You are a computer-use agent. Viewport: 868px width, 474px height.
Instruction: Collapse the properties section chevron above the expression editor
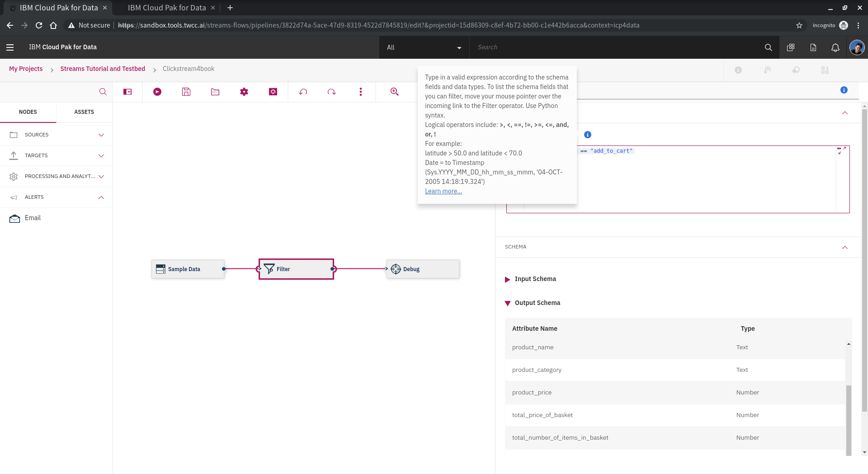tap(845, 113)
